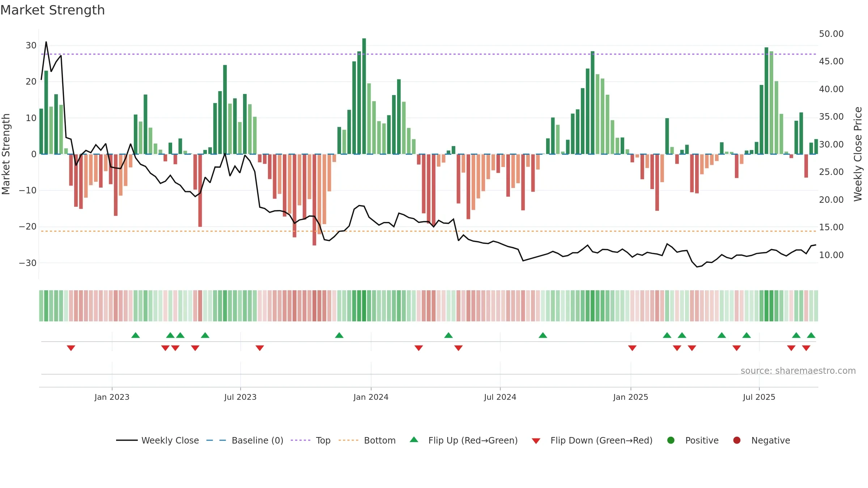Screen dimensions: 868x488
Task: Toggle the Baseline (0) legend entry
Action: point(245,440)
